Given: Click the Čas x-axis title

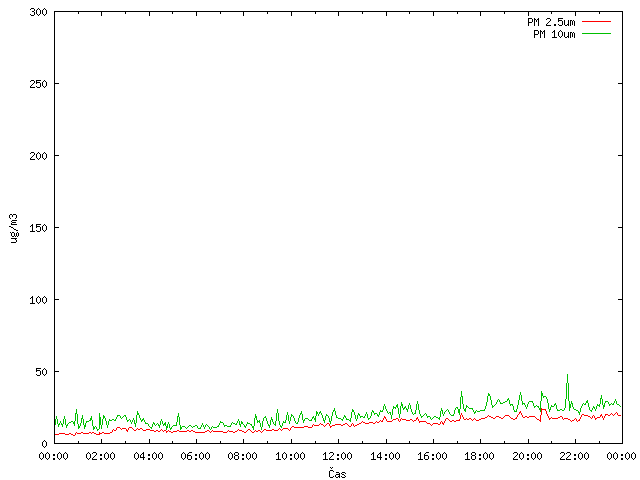Looking at the screenshot, I should tap(337, 473).
